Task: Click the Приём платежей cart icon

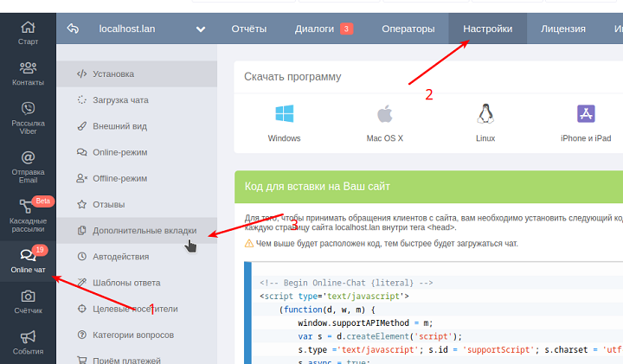Action: (x=82, y=361)
